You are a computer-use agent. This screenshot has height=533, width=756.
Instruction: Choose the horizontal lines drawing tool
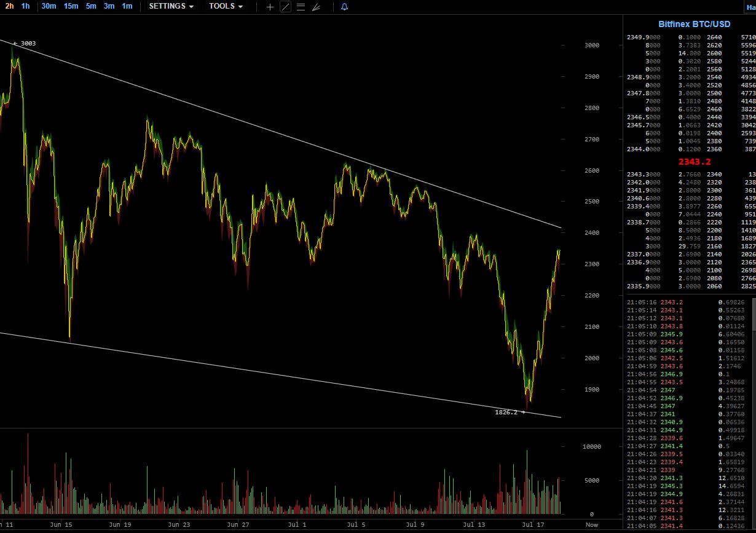(301, 7)
